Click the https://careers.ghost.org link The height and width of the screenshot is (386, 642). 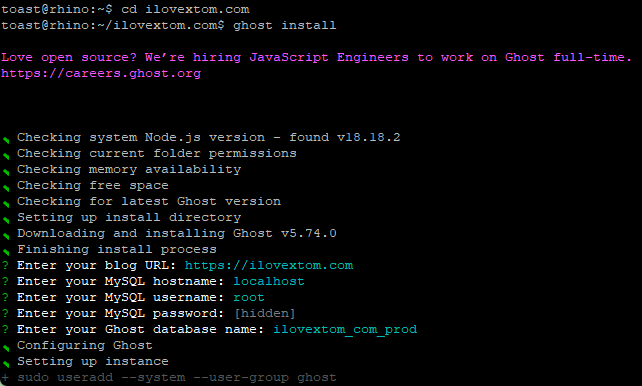point(101,74)
